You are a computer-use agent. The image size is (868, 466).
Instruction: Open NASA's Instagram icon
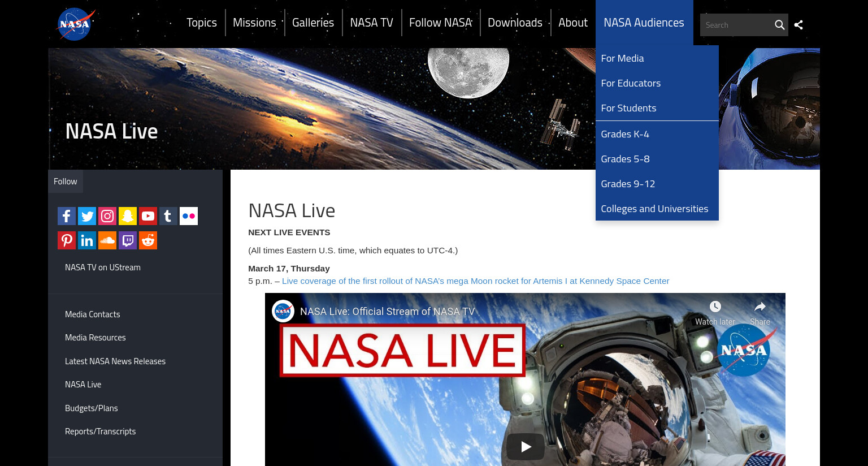(x=107, y=216)
